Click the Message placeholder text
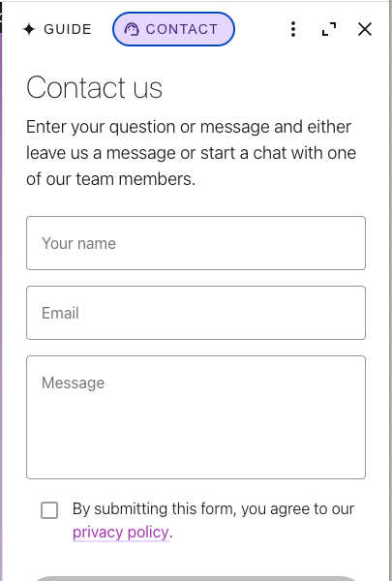 click(x=73, y=382)
